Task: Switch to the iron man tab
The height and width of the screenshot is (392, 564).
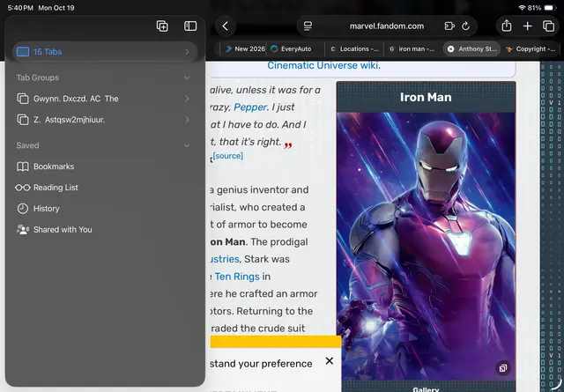Action: 412,49
